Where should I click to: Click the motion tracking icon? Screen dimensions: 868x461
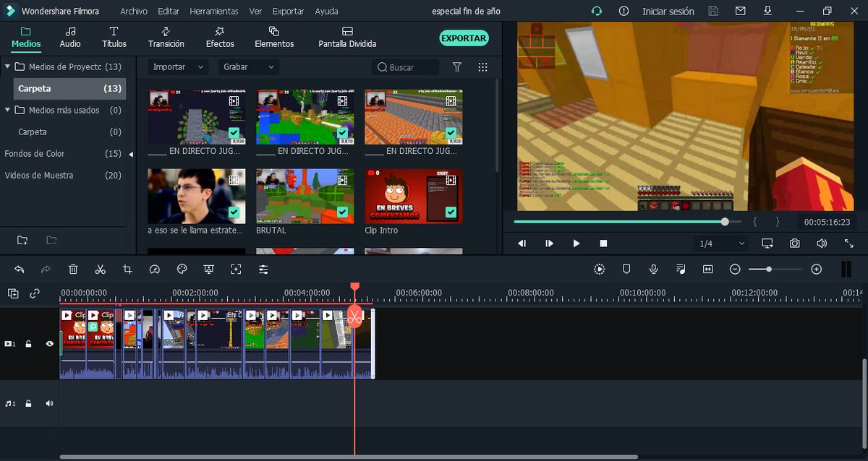(236, 269)
